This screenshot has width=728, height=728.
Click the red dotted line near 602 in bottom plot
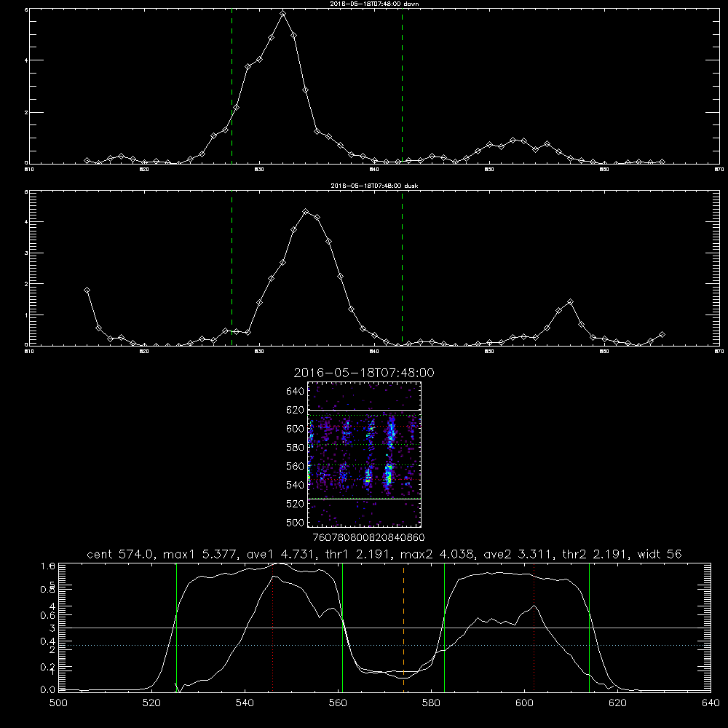pyautogui.click(x=534, y=628)
